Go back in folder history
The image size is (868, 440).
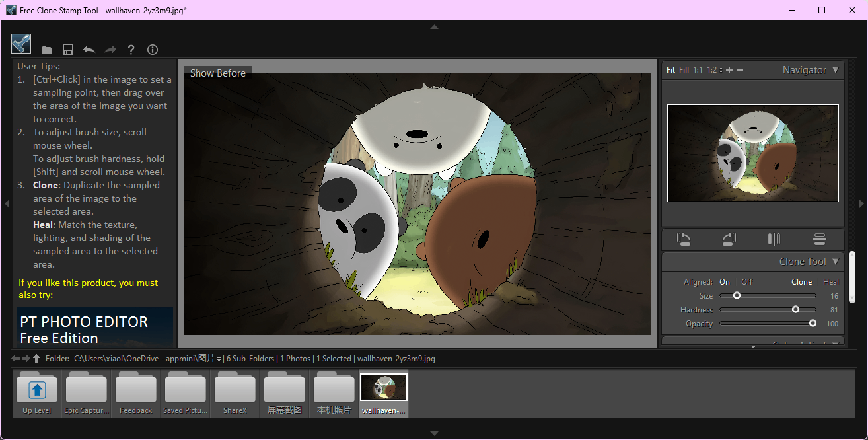pyautogui.click(x=16, y=358)
